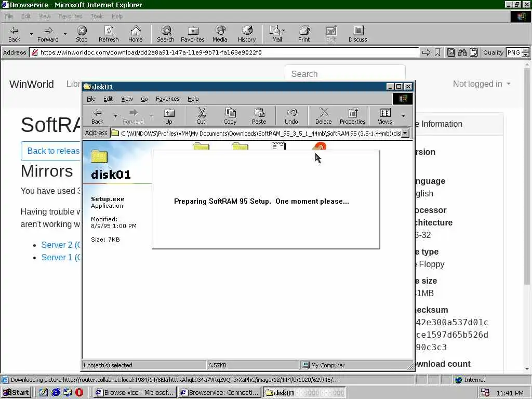Click the task scheduler tray icon beside the clock
The height and width of the screenshot is (399, 532).
(485, 393)
